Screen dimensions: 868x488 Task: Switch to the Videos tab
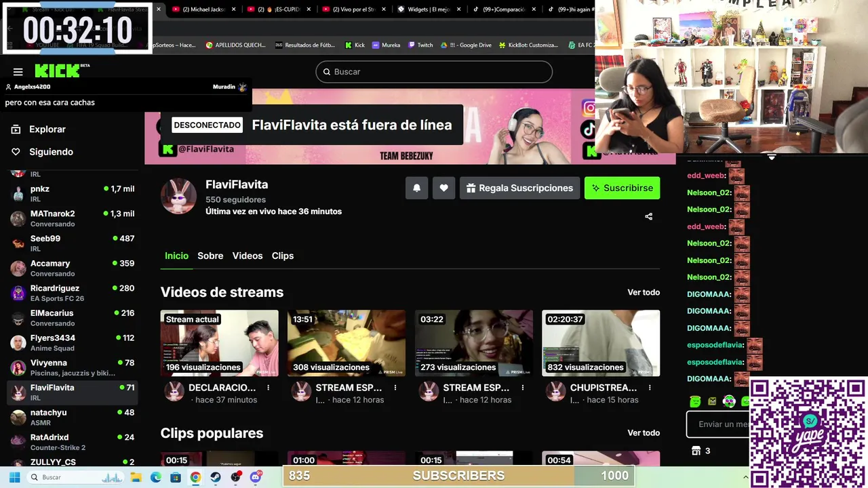click(x=248, y=256)
